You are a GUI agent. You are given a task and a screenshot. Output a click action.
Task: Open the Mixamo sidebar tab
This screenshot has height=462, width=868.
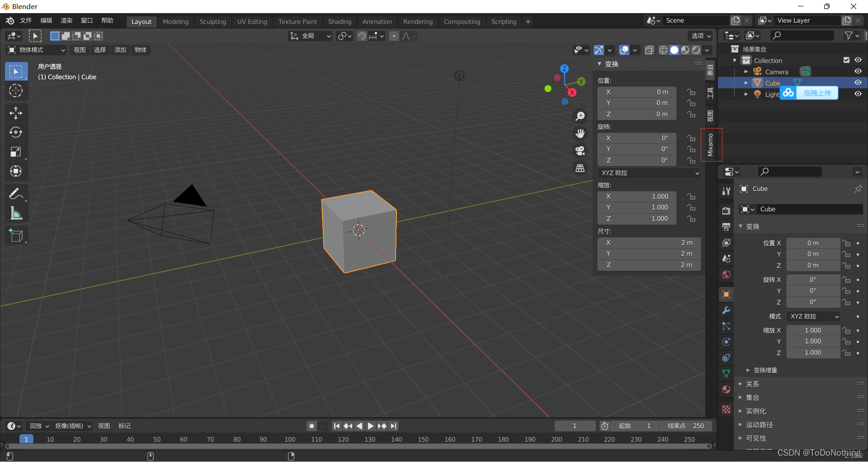(x=711, y=145)
